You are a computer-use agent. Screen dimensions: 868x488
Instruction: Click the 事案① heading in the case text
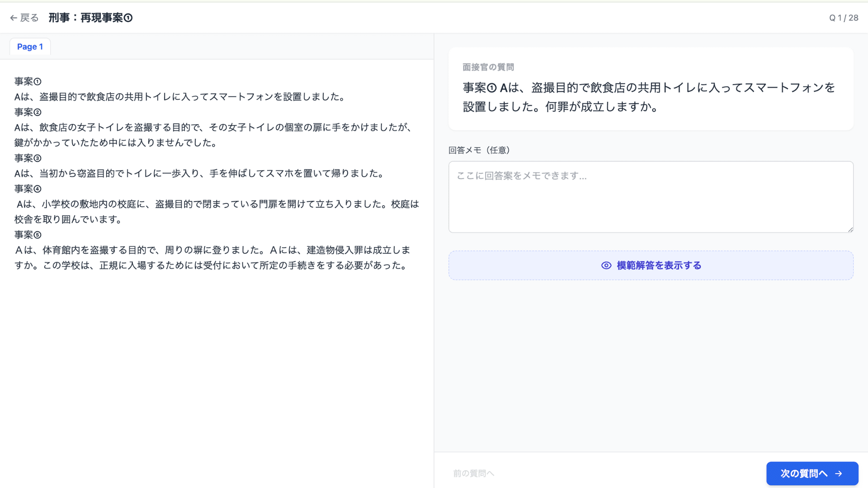click(x=27, y=81)
